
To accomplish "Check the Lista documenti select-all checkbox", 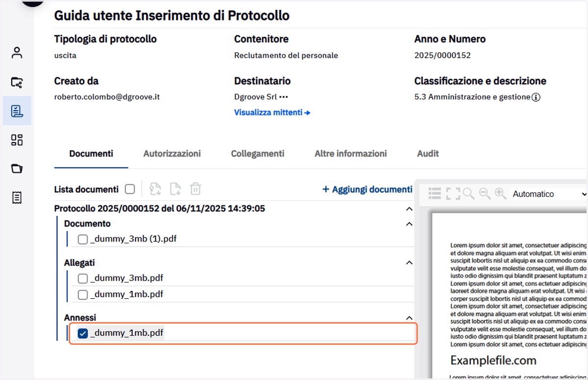I will point(130,189).
